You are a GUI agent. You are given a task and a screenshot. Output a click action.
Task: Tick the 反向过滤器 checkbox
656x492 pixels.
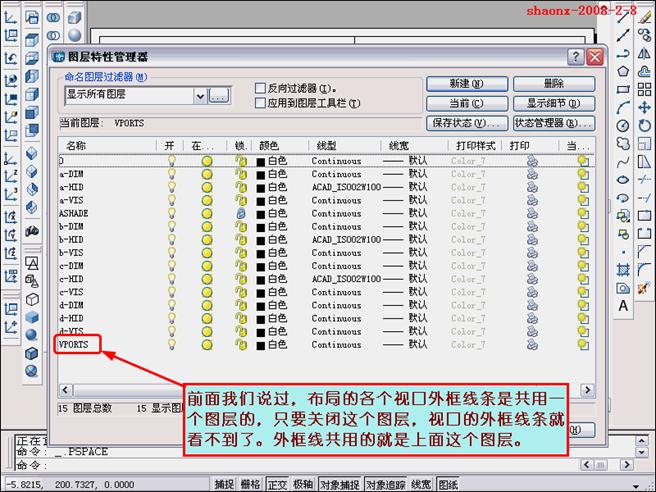[x=260, y=88]
